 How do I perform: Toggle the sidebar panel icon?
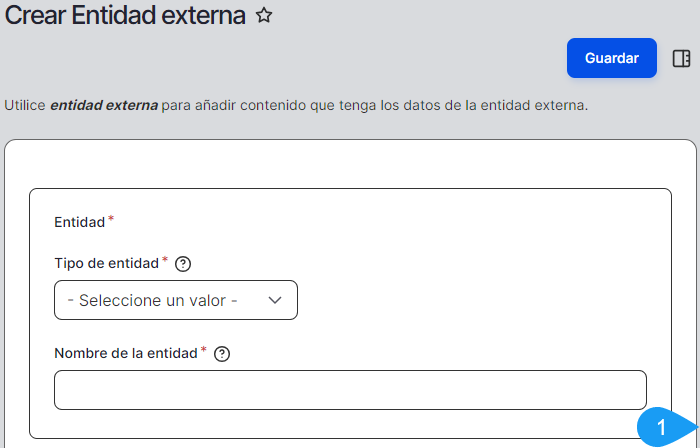pos(682,58)
